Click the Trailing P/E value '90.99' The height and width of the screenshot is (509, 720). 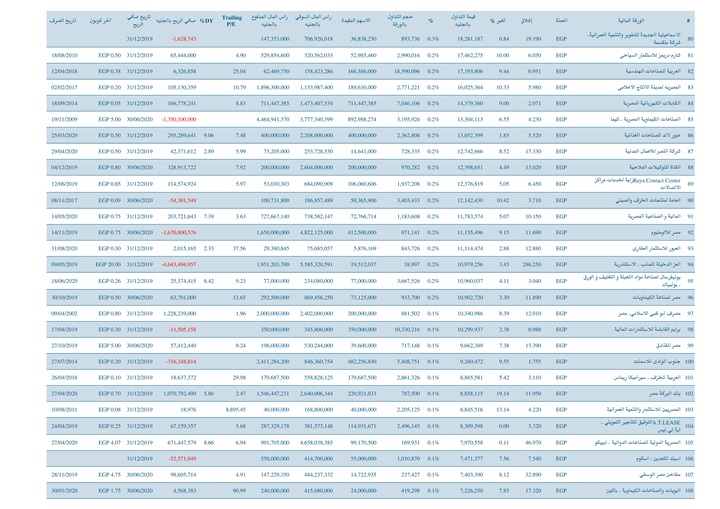pos(239,491)
